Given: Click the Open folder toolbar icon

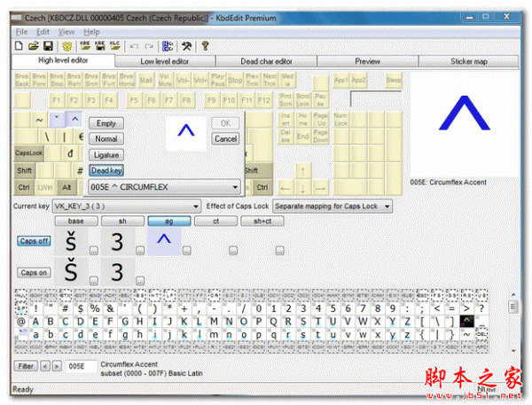Looking at the screenshot, I should pos(34,46).
